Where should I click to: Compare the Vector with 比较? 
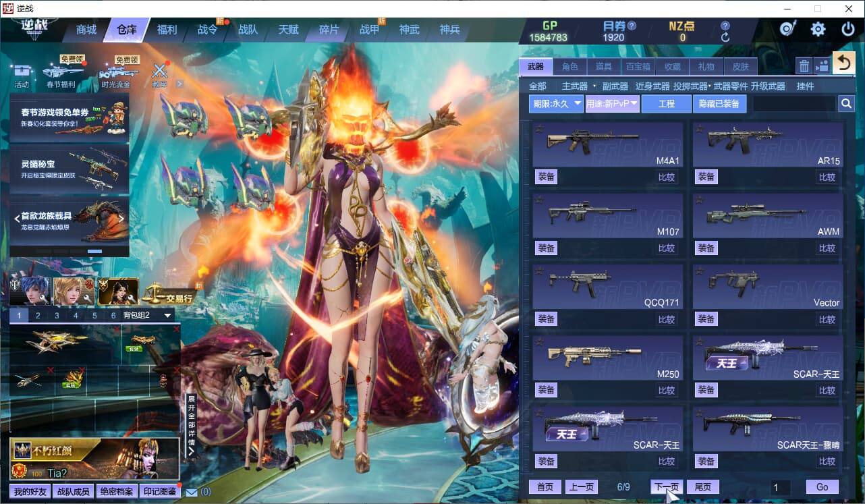[827, 319]
